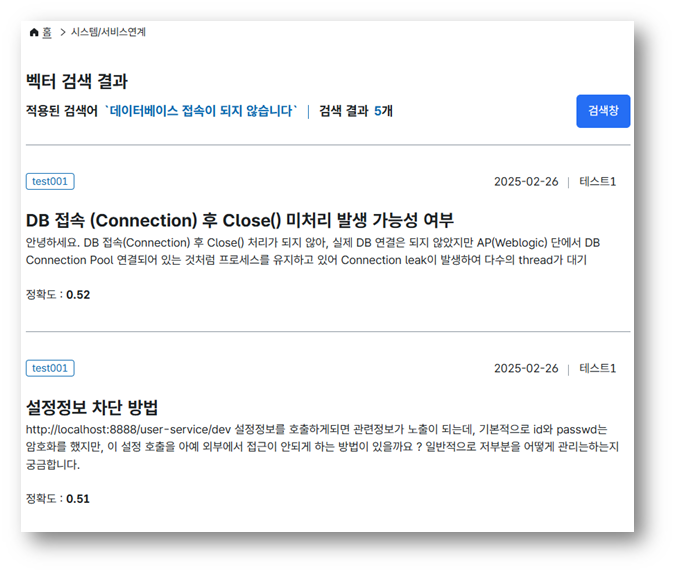Click the 적용된 검색어 label
676x574 pixels.
coord(62,111)
